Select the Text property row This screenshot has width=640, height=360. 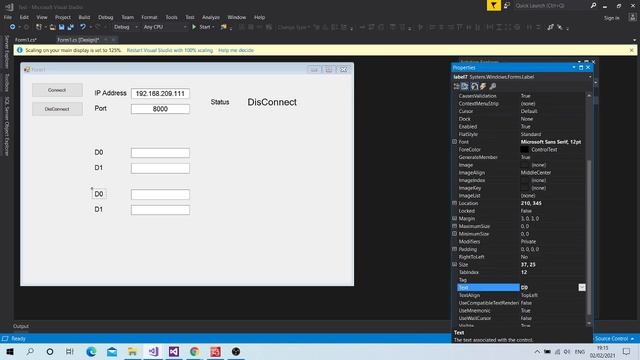click(x=522, y=287)
